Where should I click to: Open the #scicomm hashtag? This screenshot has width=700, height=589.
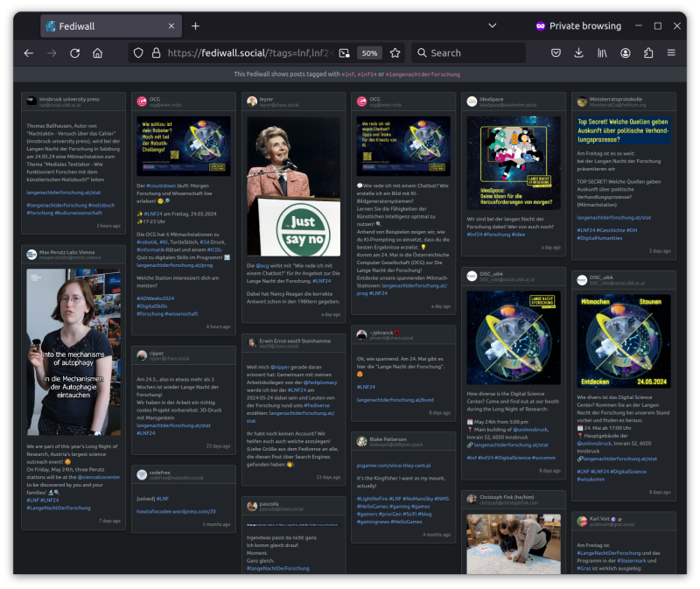[544, 458]
